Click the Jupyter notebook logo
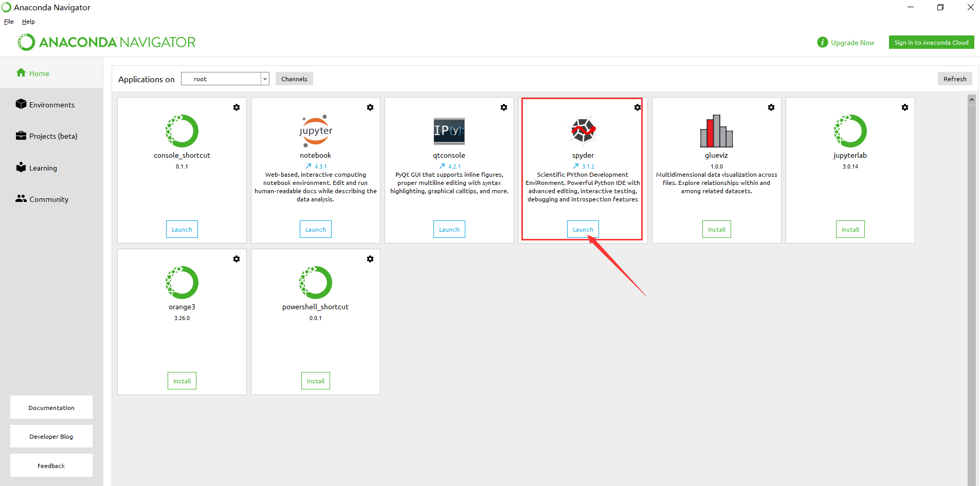Image resolution: width=980 pixels, height=486 pixels. [316, 131]
